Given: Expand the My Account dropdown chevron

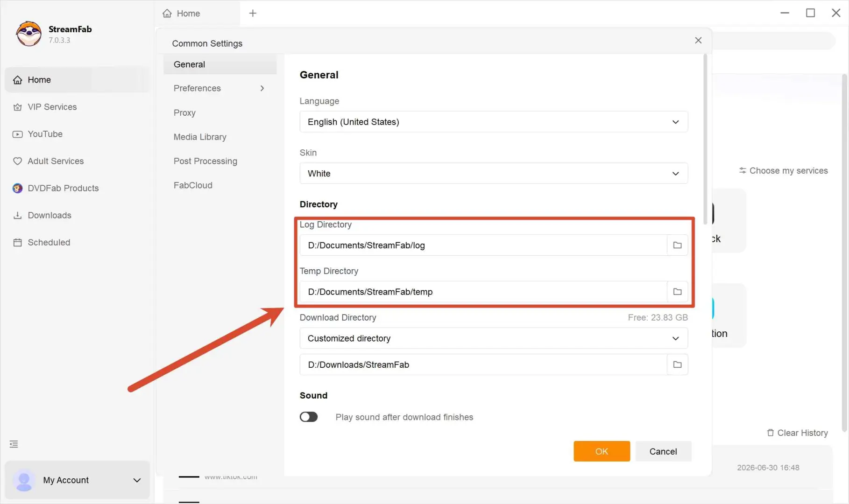Looking at the screenshot, I should [x=137, y=480].
